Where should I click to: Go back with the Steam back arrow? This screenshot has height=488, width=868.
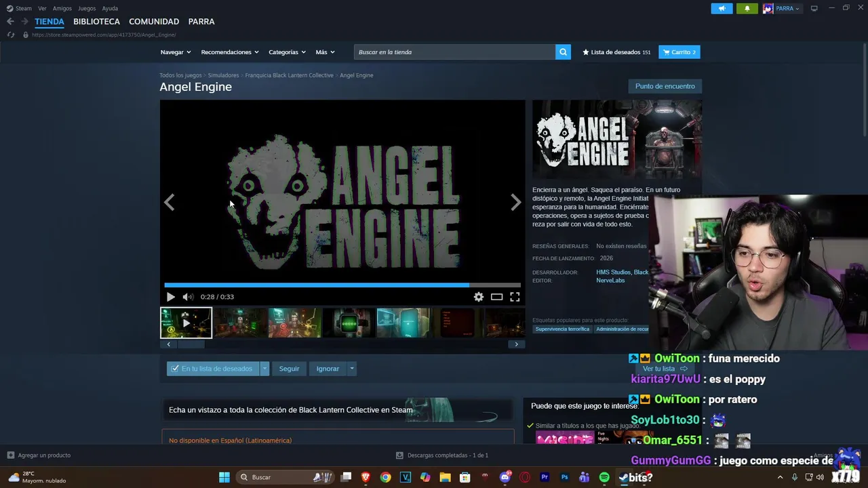10,22
